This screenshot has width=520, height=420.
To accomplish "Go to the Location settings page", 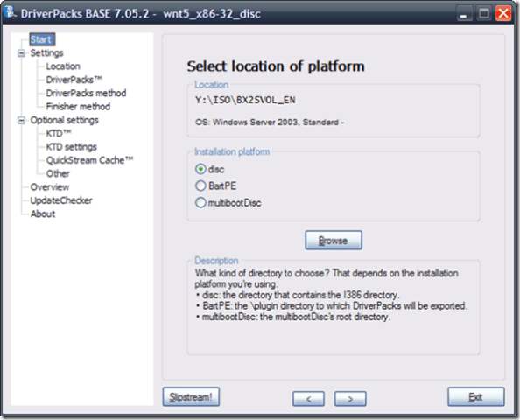I will [x=63, y=66].
